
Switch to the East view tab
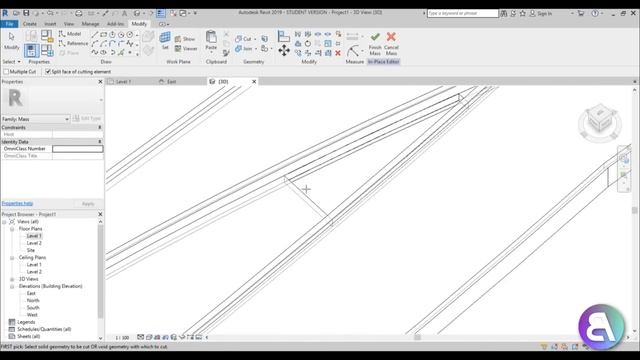point(171,82)
